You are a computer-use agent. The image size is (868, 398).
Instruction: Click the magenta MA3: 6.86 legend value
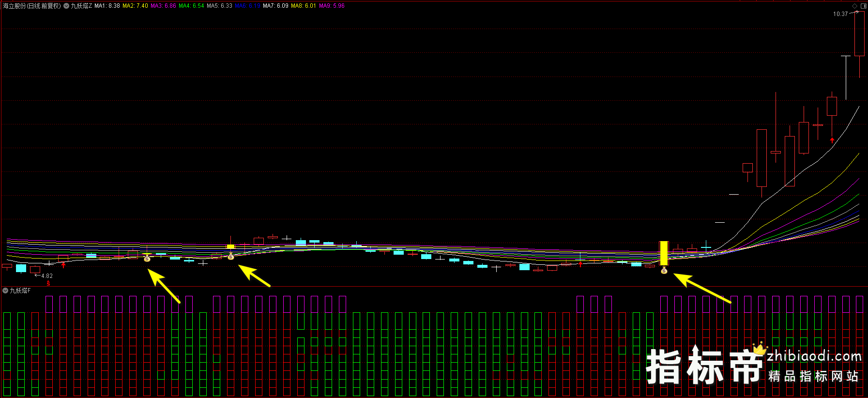pyautogui.click(x=163, y=6)
